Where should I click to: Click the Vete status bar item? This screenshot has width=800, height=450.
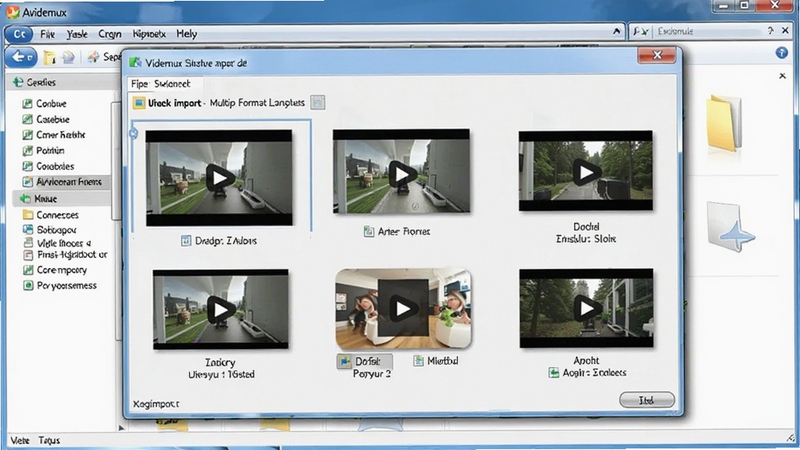point(20,440)
